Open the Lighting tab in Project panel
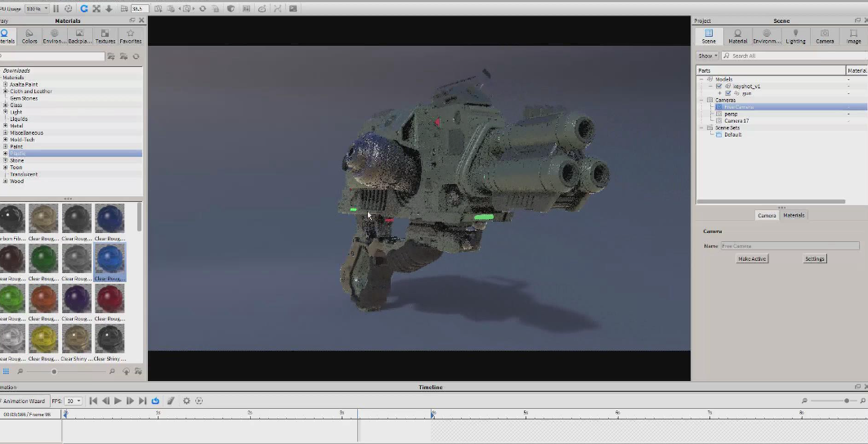 coord(795,37)
